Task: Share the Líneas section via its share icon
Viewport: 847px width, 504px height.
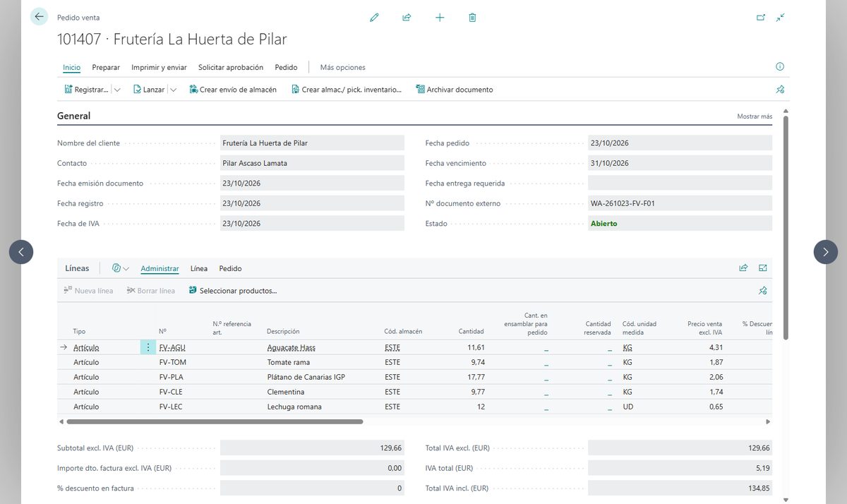Action: click(x=743, y=268)
